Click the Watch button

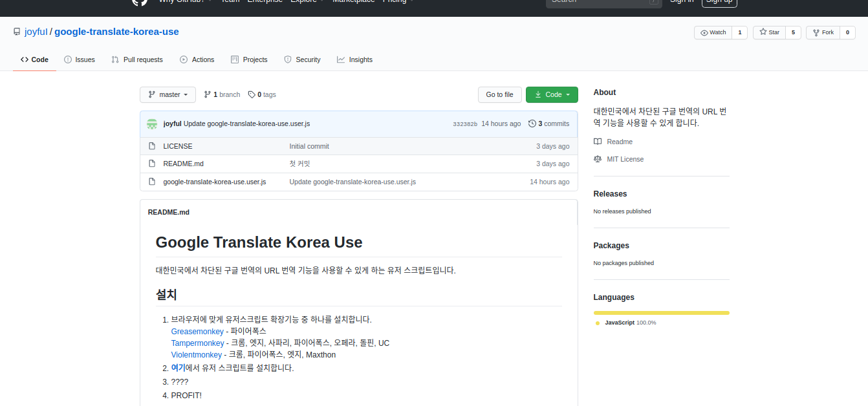coord(713,32)
